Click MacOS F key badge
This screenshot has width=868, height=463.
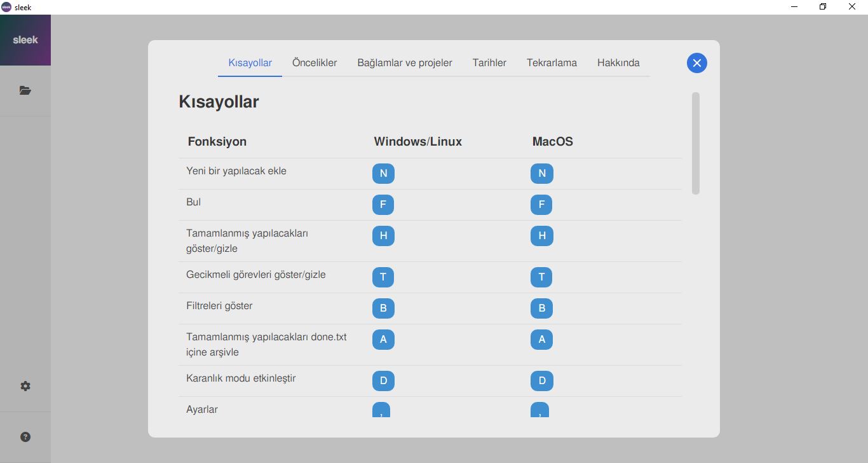point(541,205)
